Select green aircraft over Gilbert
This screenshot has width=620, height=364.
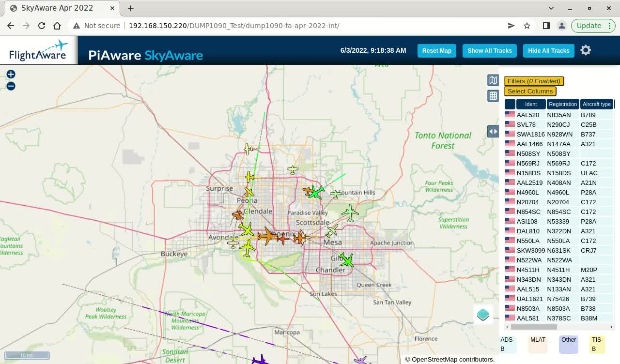click(346, 260)
